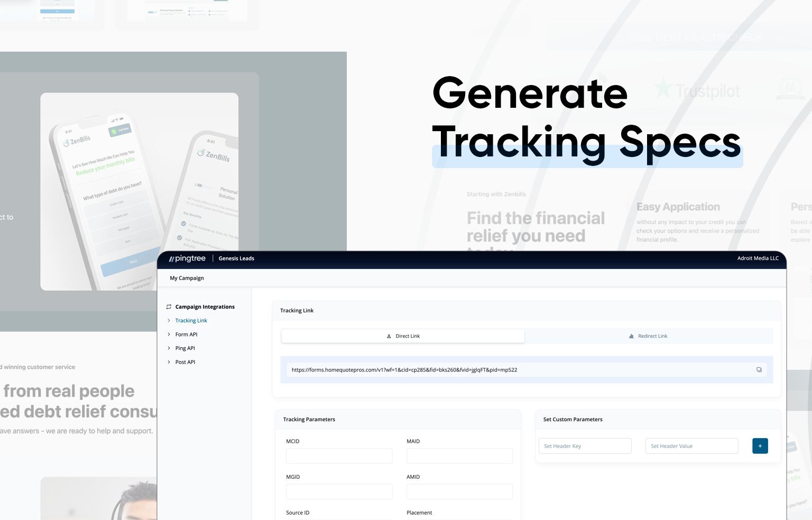Focus the MGID input field
The width and height of the screenshot is (812, 520).
click(x=339, y=491)
